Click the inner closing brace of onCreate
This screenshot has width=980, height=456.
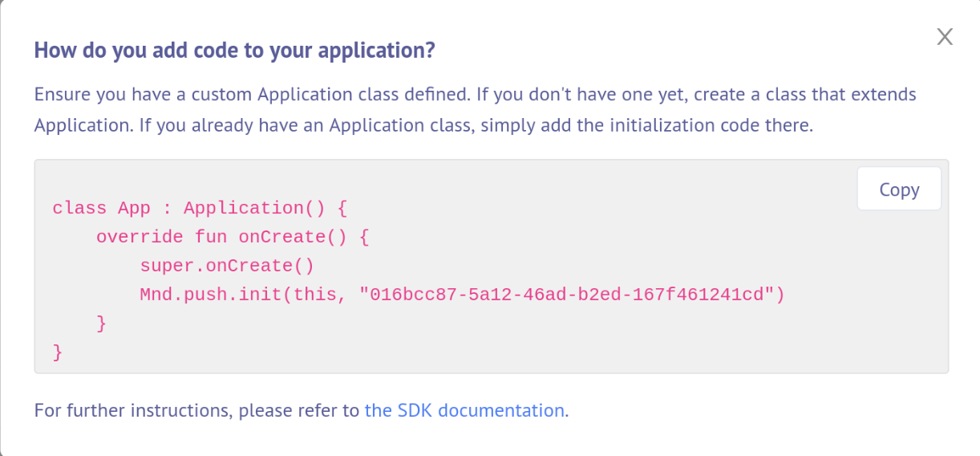click(101, 324)
